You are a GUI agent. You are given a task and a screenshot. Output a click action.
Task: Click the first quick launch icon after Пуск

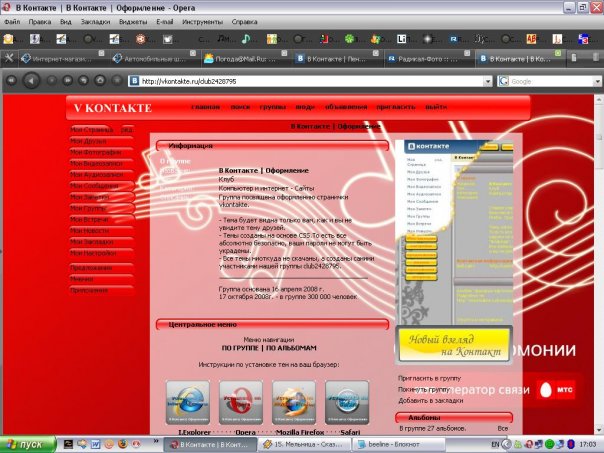(68, 445)
